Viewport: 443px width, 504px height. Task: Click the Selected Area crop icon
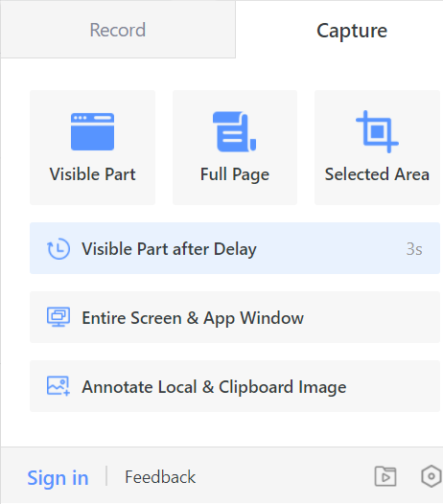(x=377, y=131)
